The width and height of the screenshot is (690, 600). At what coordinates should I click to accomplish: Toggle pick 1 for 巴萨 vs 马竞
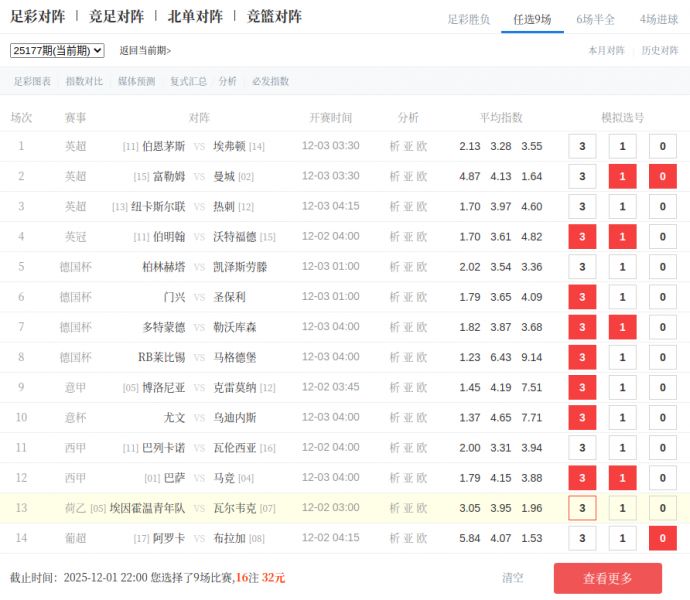[622, 478]
